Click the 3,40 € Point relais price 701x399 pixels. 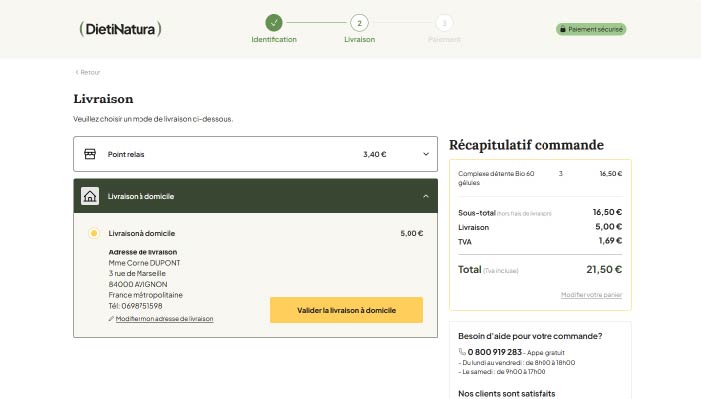coord(374,154)
